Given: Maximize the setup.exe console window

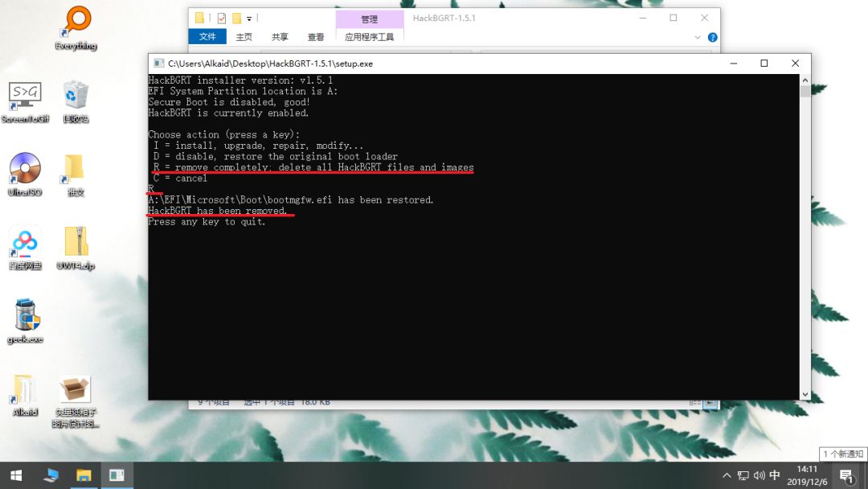Looking at the screenshot, I should point(764,63).
